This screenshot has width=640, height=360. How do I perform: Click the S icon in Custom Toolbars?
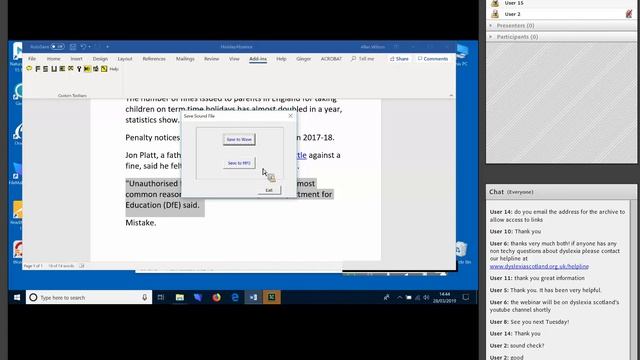(x=46, y=69)
